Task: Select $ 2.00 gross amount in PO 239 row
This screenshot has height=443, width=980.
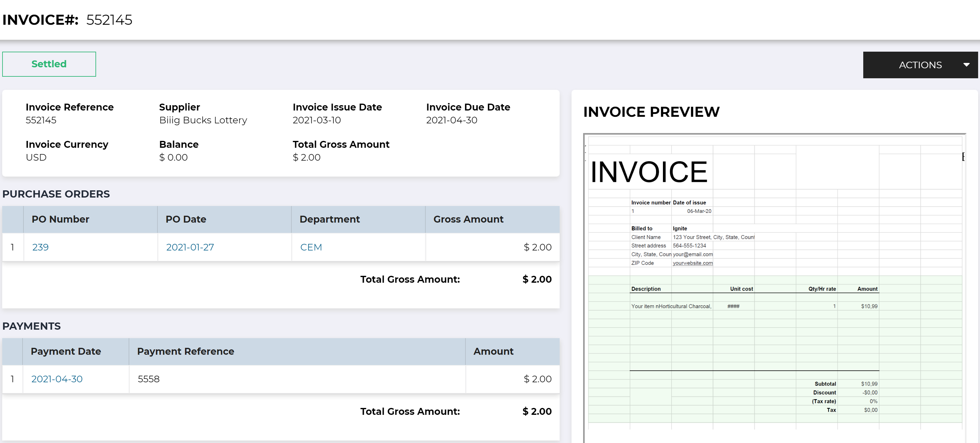Action: (537, 247)
